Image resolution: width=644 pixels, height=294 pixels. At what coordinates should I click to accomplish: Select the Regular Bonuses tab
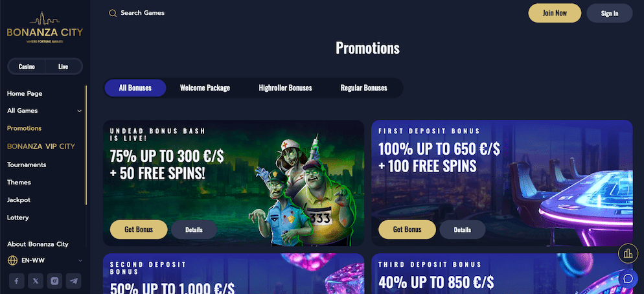pyautogui.click(x=364, y=88)
